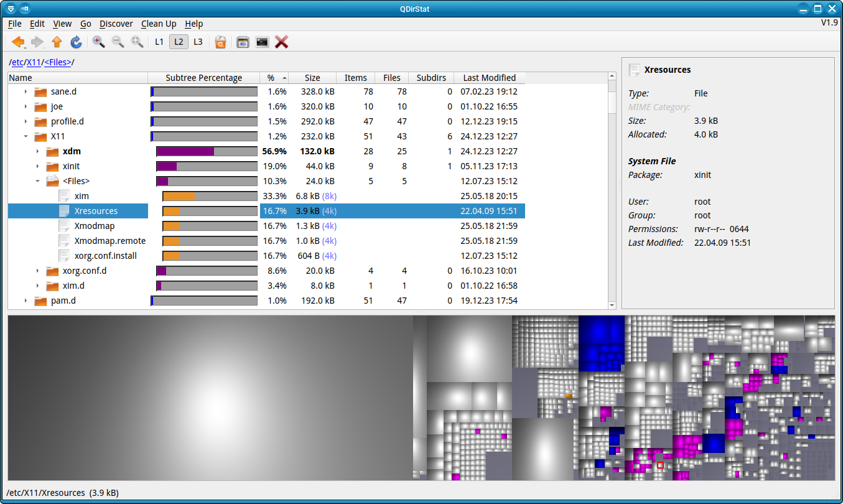Expand the xinit directory
The image size is (843, 504).
pyautogui.click(x=37, y=166)
